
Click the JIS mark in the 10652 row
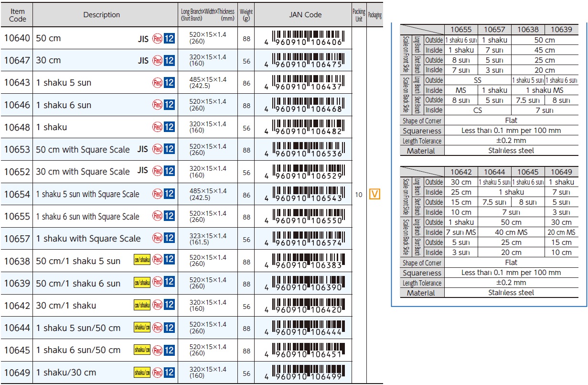[143, 170]
